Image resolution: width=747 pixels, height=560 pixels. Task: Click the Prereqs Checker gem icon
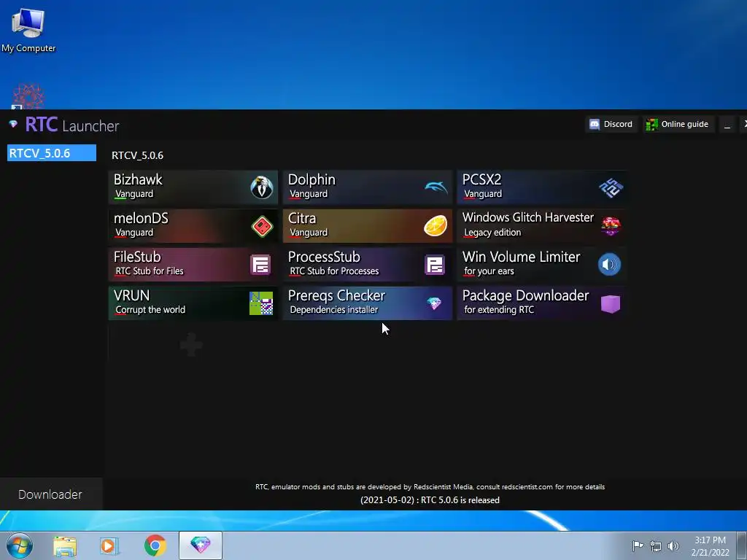coord(434,303)
